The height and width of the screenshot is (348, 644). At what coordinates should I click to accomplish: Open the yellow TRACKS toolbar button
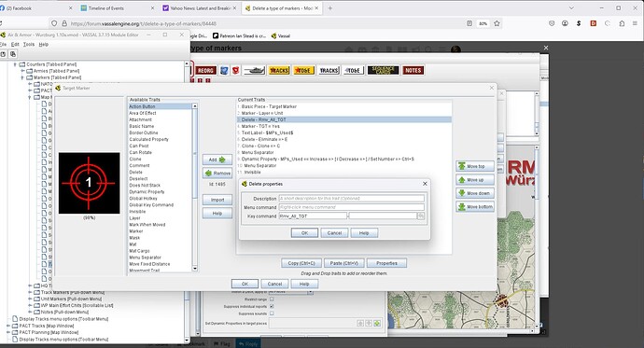click(279, 71)
